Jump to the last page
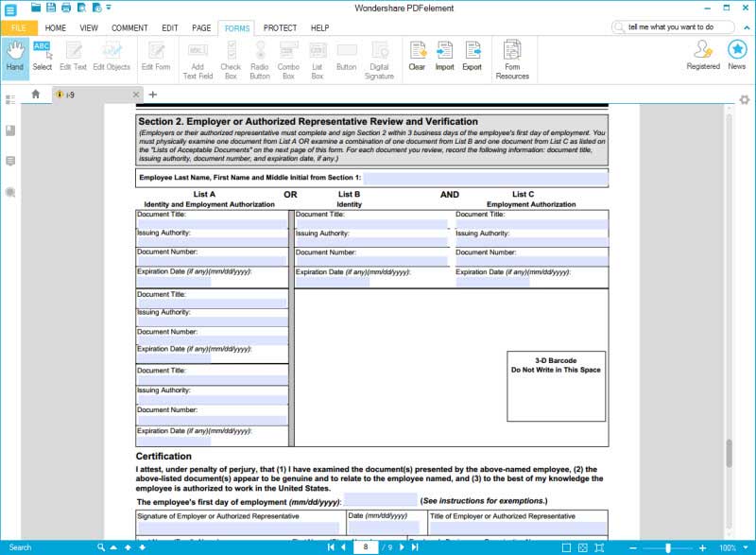 [x=415, y=547]
